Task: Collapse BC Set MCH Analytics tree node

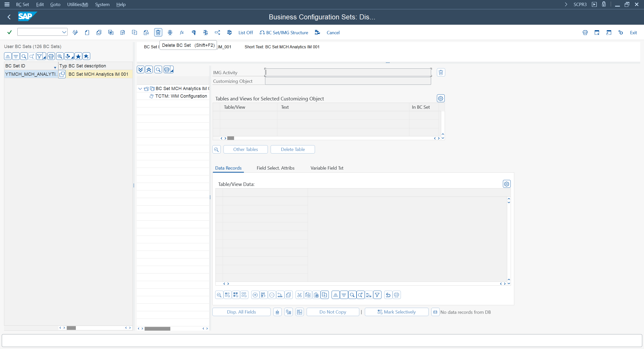Action: [x=140, y=89]
